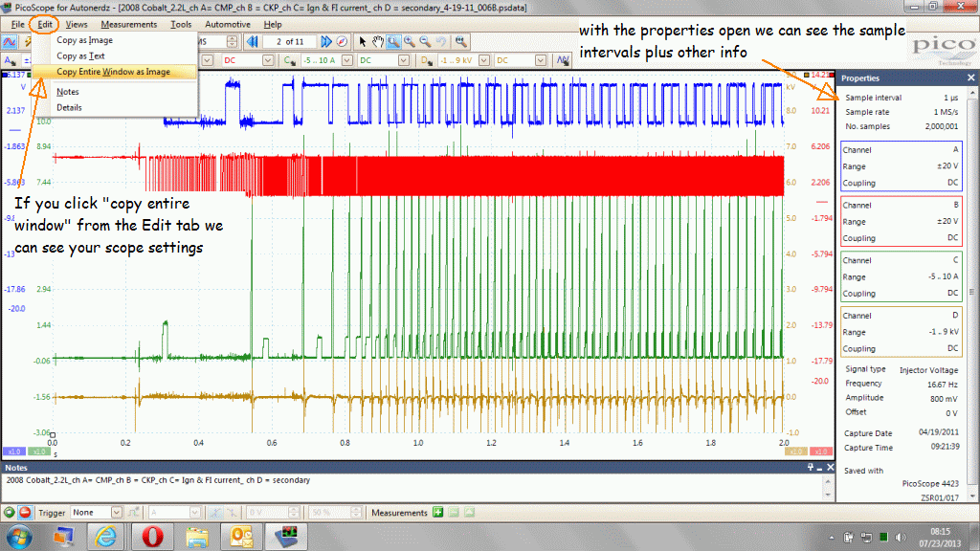Close the Notes panel
Screen dimensions: 980x551
click(x=831, y=467)
